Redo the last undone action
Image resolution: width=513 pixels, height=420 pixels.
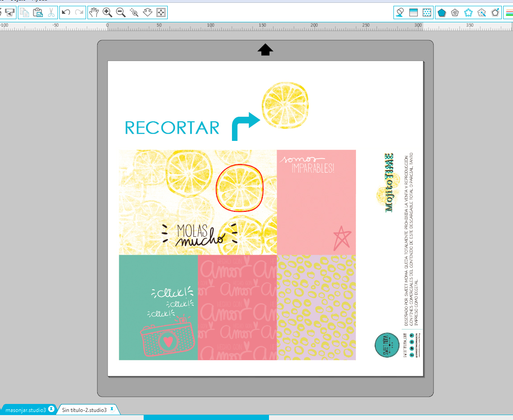coord(79,13)
